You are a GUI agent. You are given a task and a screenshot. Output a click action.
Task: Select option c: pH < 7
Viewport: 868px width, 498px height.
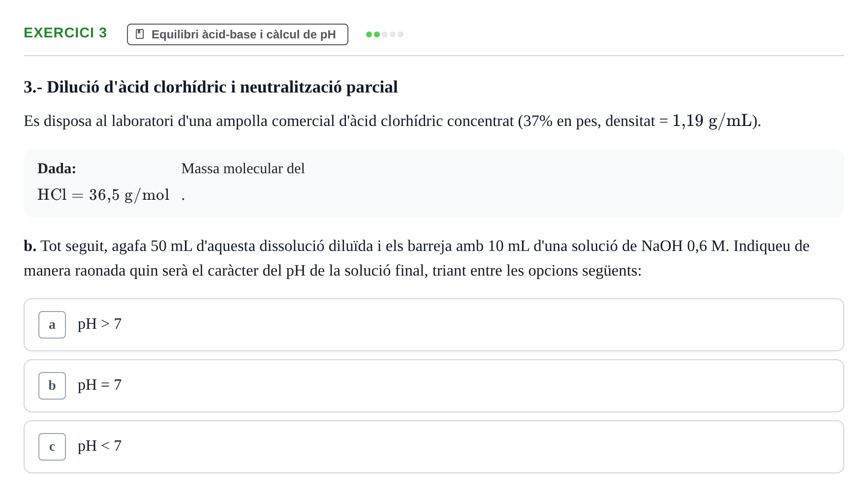[434, 447]
